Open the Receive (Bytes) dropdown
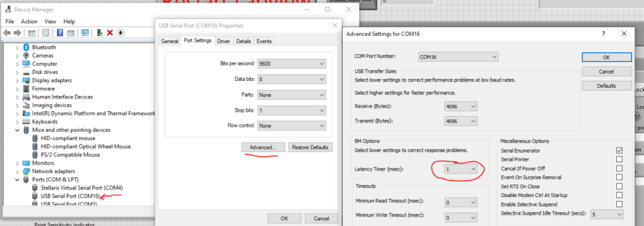Viewport: 644px width, 226px height. coord(461,107)
